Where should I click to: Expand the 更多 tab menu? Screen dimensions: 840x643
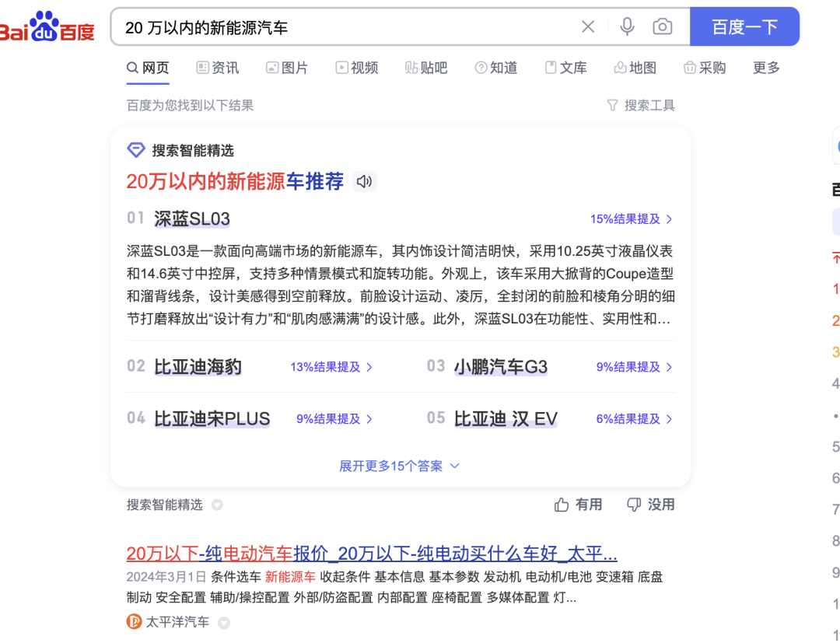point(766,68)
